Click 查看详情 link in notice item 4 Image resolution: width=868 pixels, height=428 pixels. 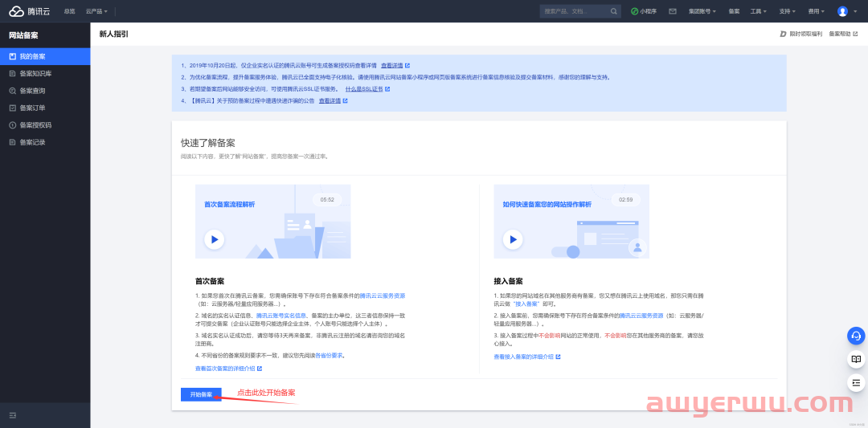[334, 100]
